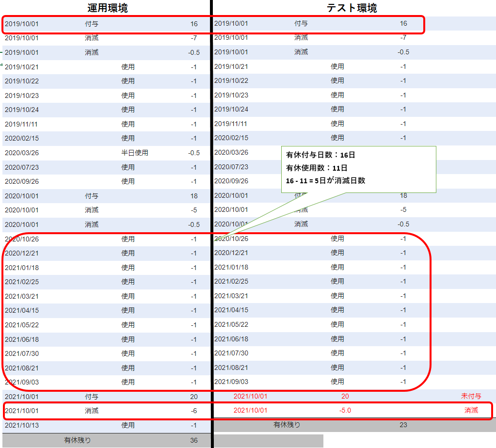Select the red 消滅 label at far right
Image resolution: width=496 pixels, height=448 pixels.
pos(471,410)
